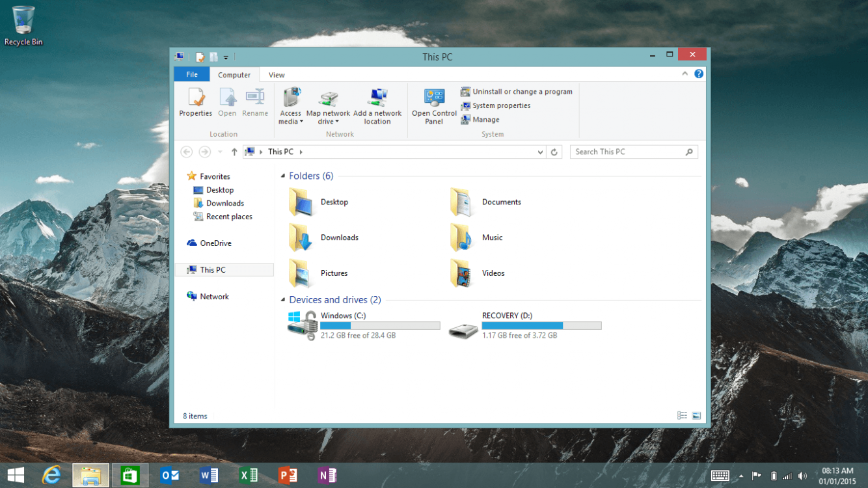Click Quick Access Properties icon
Screen dimensions: 868x488
coord(200,57)
